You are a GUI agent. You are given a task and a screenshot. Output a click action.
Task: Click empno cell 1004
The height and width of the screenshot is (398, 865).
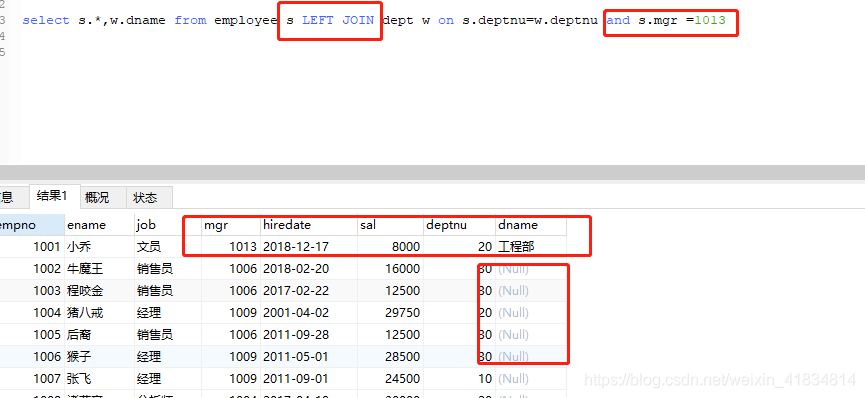pos(32,313)
